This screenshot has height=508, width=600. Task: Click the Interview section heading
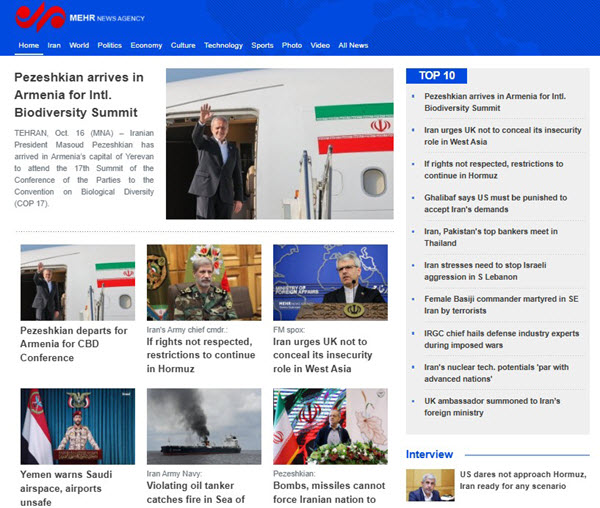tap(429, 454)
